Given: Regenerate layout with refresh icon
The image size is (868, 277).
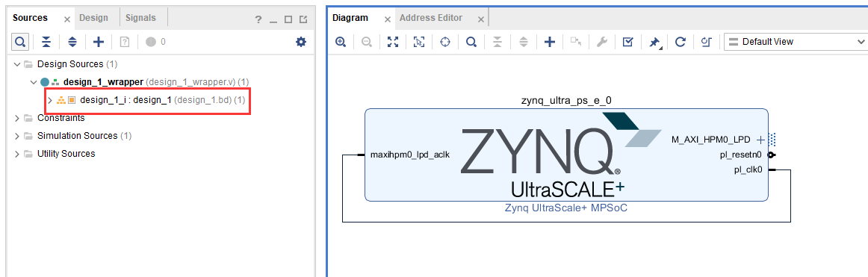Looking at the screenshot, I should point(681,42).
